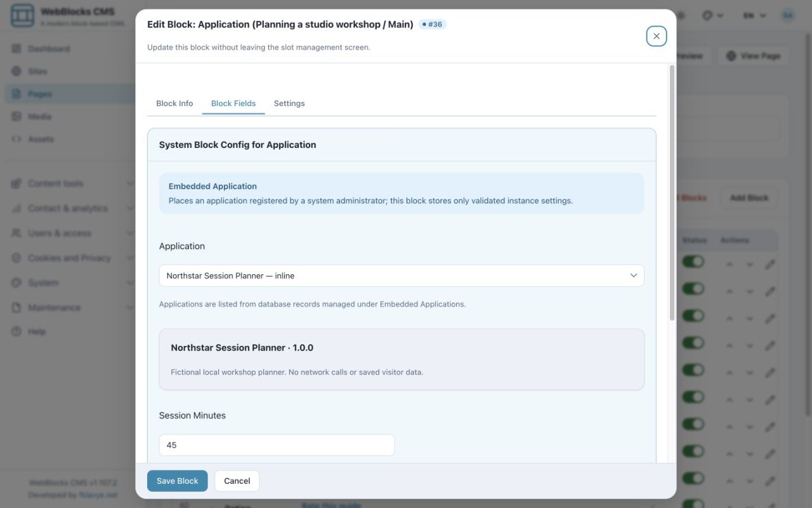Close the Edit Block dialog
The height and width of the screenshot is (508, 812).
pos(656,36)
